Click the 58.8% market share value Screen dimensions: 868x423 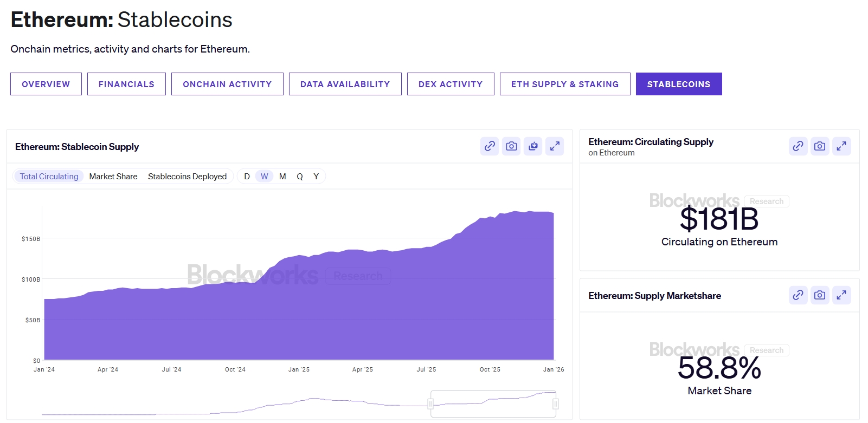719,368
